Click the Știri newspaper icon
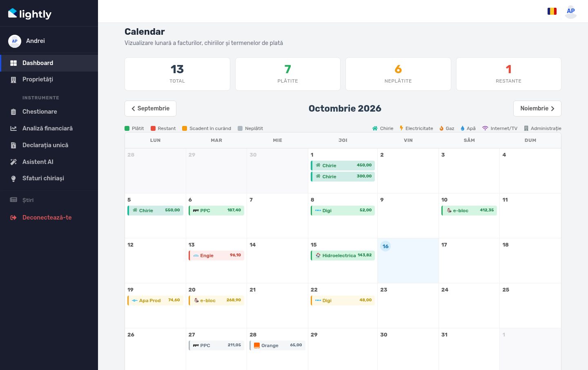Image resolution: width=588 pixels, height=370 pixels. [x=13, y=200]
